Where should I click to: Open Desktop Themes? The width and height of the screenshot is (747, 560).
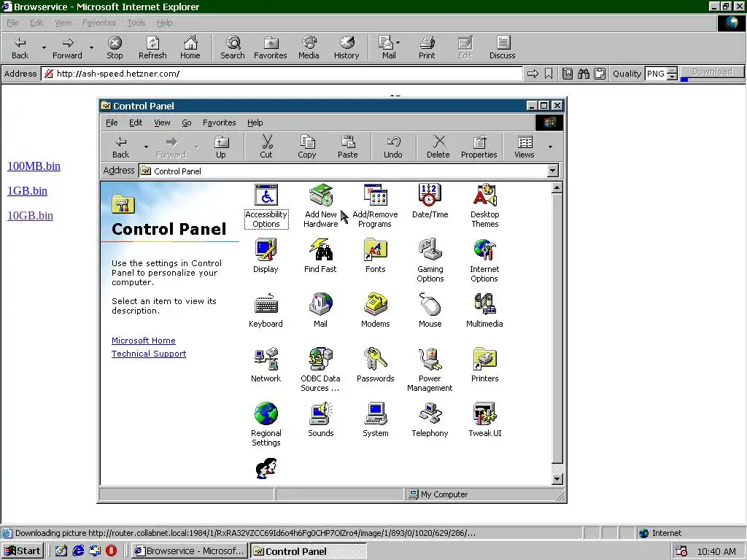click(x=484, y=206)
